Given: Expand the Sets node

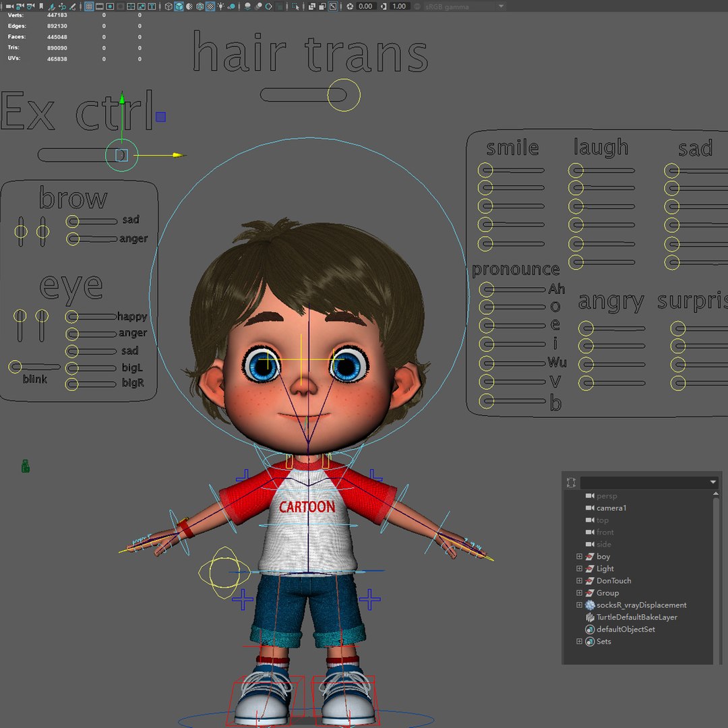Looking at the screenshot, I should click(579, 641).
